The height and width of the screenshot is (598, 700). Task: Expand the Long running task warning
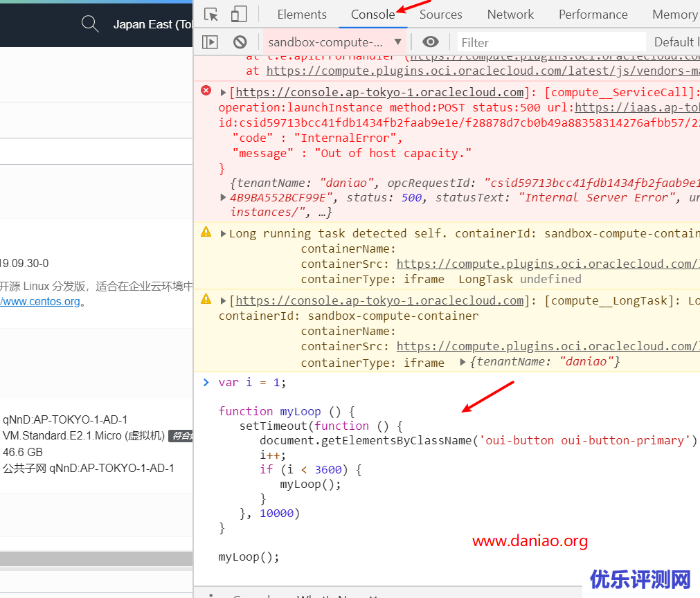(224, 233)
